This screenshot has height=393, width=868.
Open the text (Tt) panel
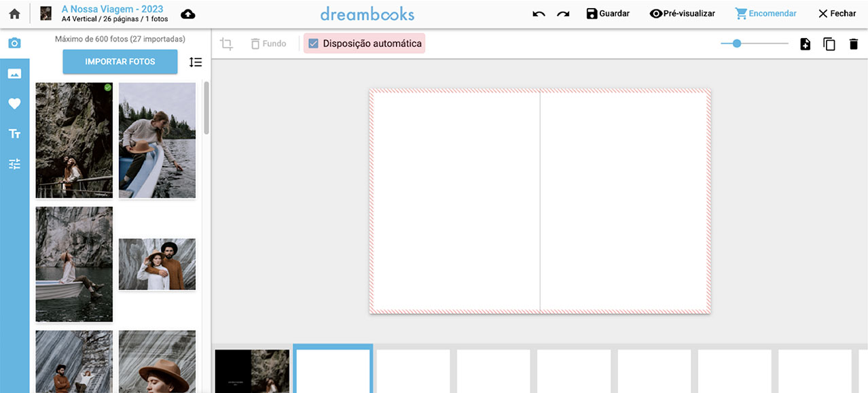click(x=14, y=133)
